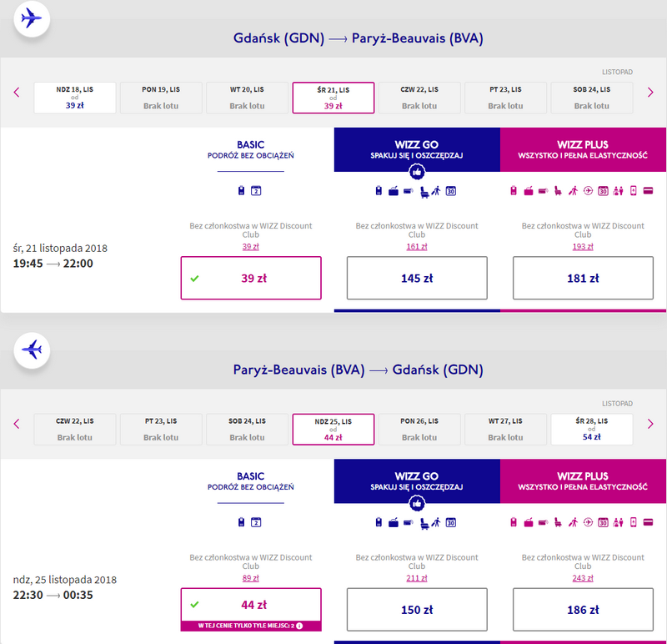667x644 pixels.
Task: Open outbound WIZZ PLUS non-member price 193 zł link
Action: [583, 246]
